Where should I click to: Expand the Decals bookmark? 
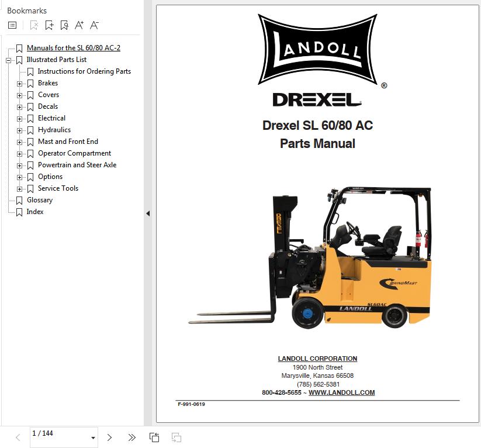point(19,107)
